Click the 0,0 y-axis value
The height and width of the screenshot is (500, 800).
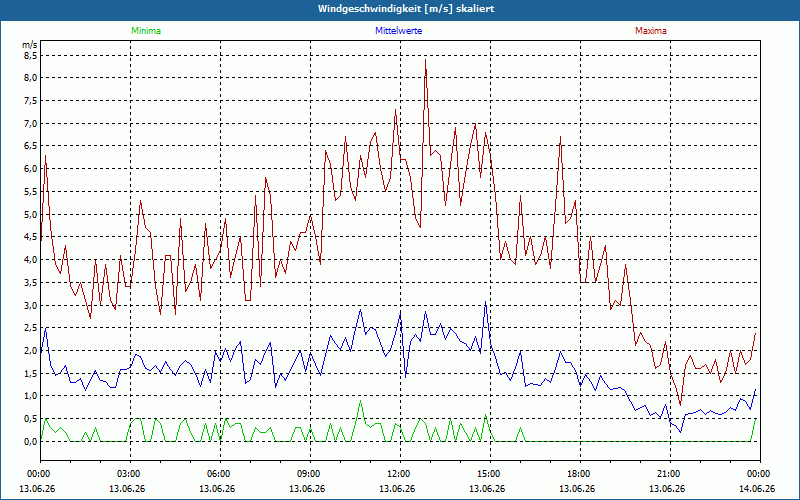click(x=30, y=441)
